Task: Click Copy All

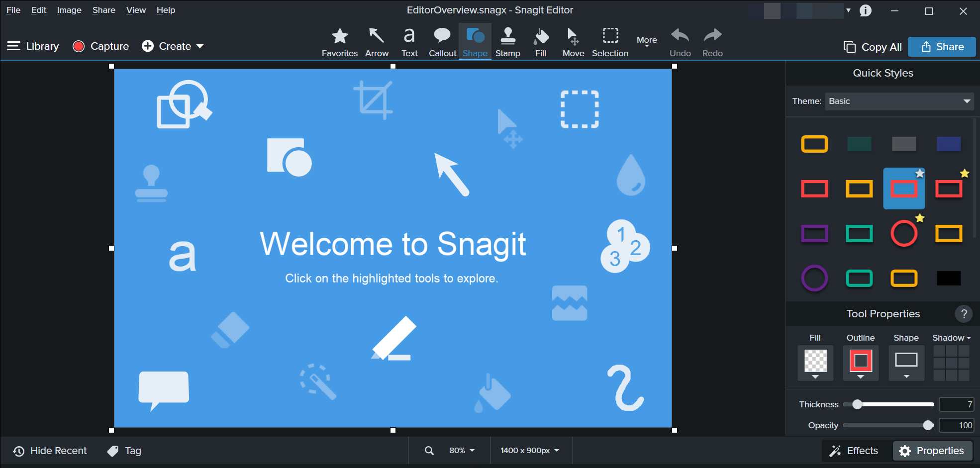Action: coord(872,47)
